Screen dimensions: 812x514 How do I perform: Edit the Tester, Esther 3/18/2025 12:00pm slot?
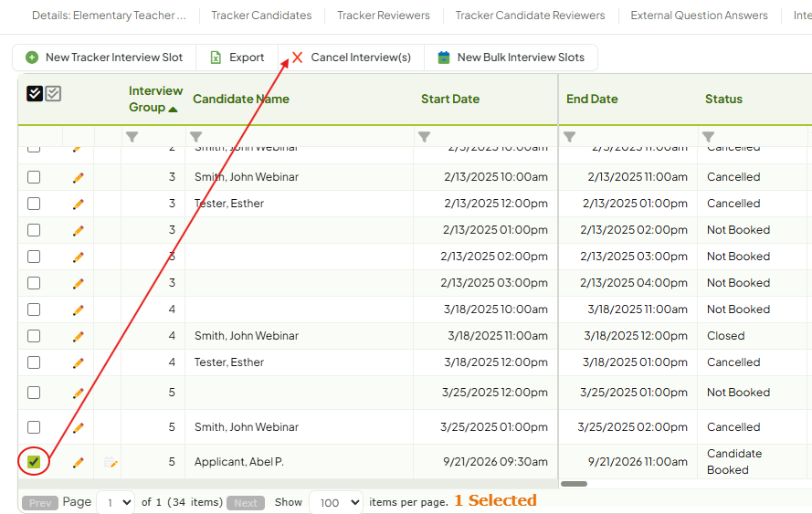coord(79,362)
